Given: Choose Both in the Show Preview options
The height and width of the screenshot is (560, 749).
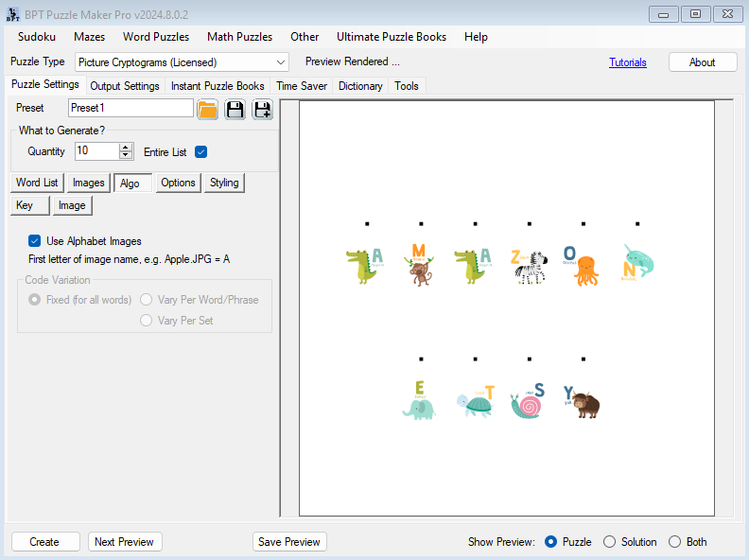Looking at the screenshot, I should pos(674,542).
